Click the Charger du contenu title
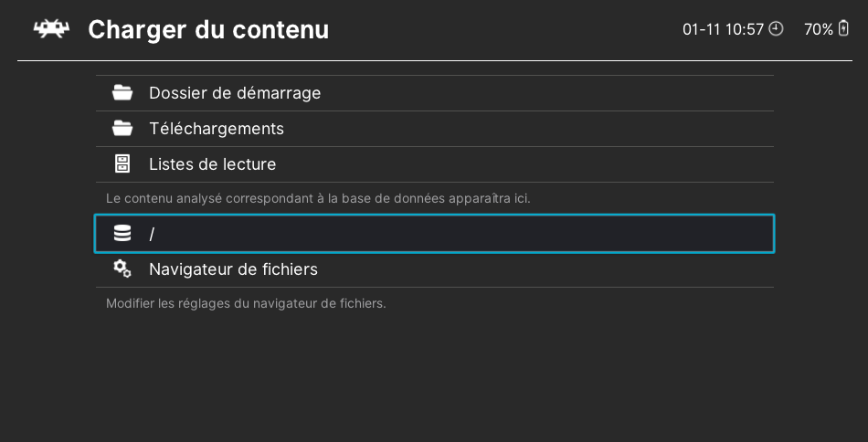Screen dimensions: 868x442 pyautogui.click(x=208, y=29)
